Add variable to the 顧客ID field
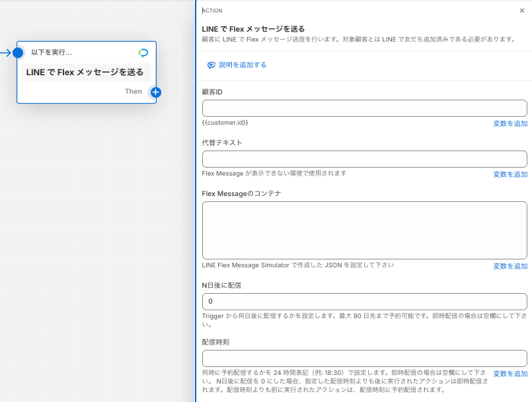The height and width of the screenshot is (402, 532). click(x=510, y=123)
